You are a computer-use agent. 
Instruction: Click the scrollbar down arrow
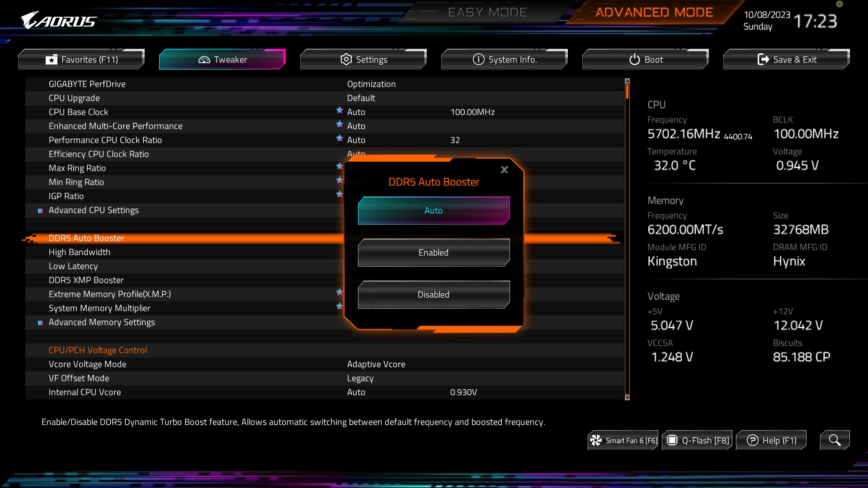[x=627, y=398]
